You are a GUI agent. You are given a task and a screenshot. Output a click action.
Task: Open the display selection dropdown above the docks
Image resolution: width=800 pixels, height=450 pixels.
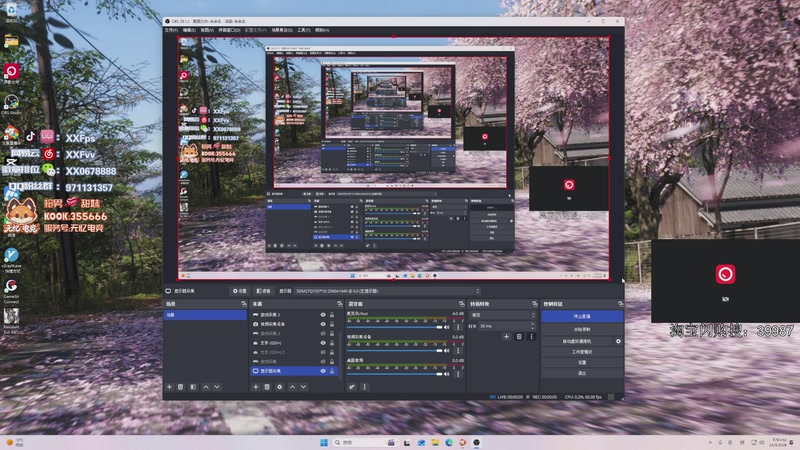tap(387, 291)
